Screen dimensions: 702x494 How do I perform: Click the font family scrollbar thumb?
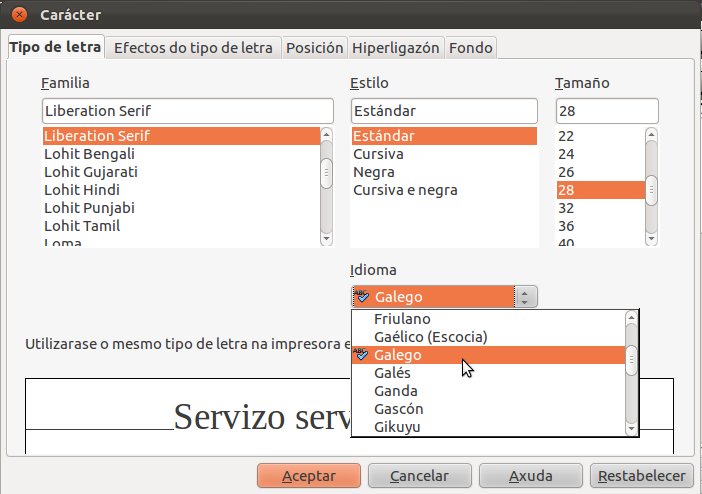tap(326, 173)
